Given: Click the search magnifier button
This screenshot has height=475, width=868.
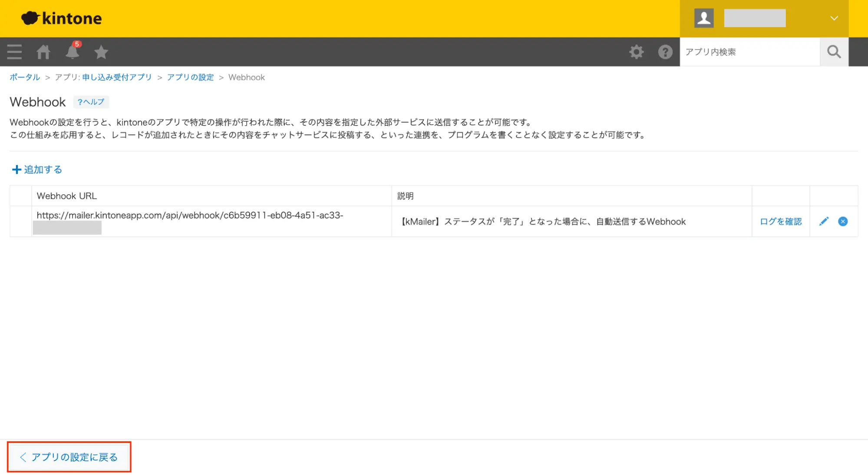Looking at the screenshot, I should click(834, 52).
